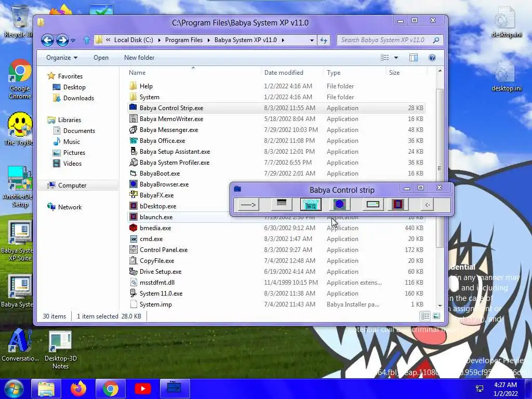This screenshot has width=532, height=399.
Task: Refresh the current folder view
Action: pos(324,40)
